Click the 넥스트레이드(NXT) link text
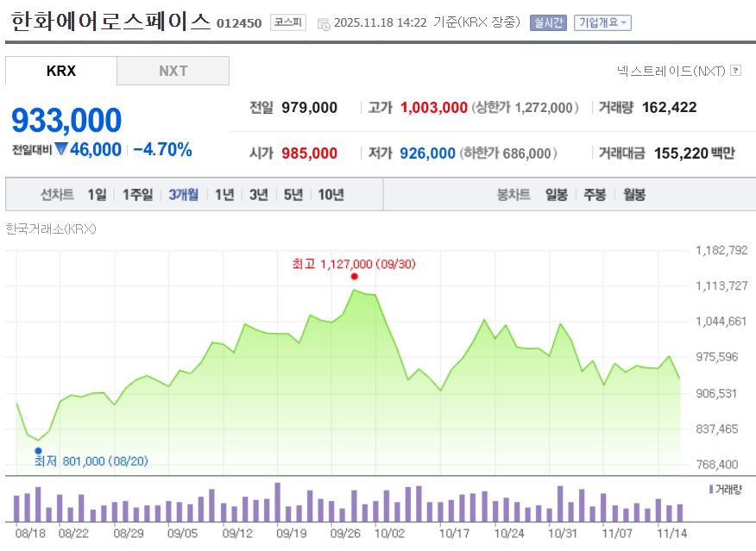756x551 pixels. (670, 71)
